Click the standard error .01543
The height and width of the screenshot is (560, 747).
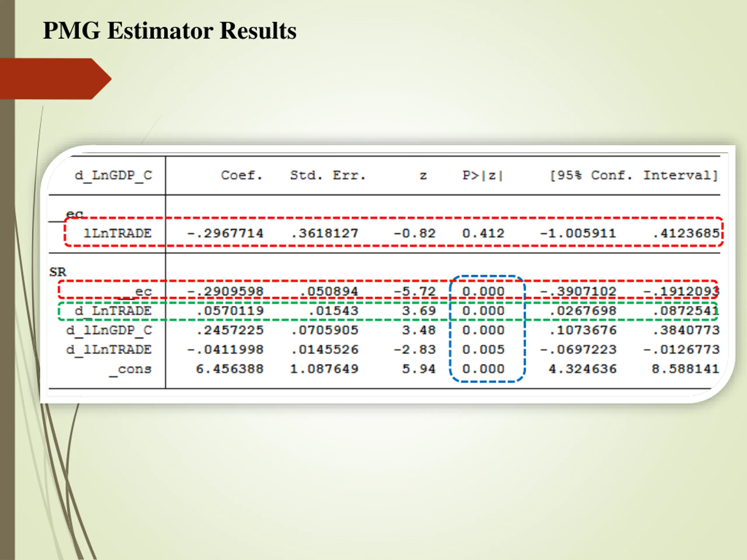333,311
